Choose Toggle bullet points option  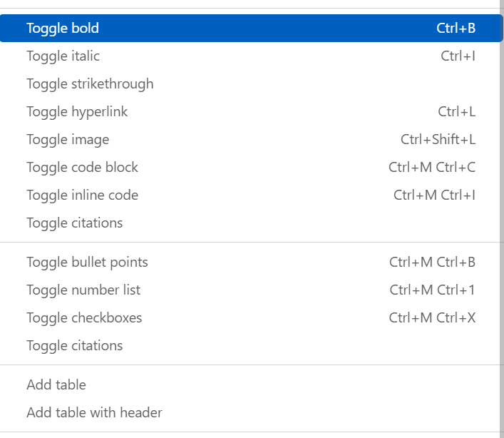pyautogui.click(x=87, y=263)
